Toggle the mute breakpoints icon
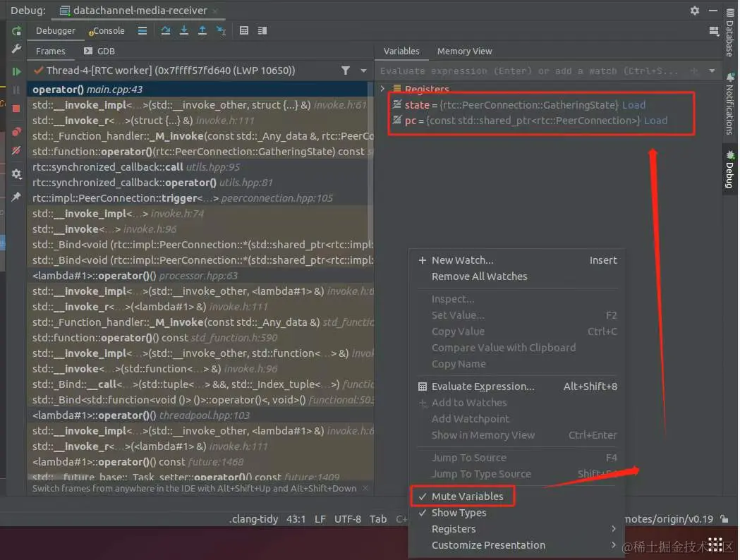740x560 pixels. click(16, 150)
